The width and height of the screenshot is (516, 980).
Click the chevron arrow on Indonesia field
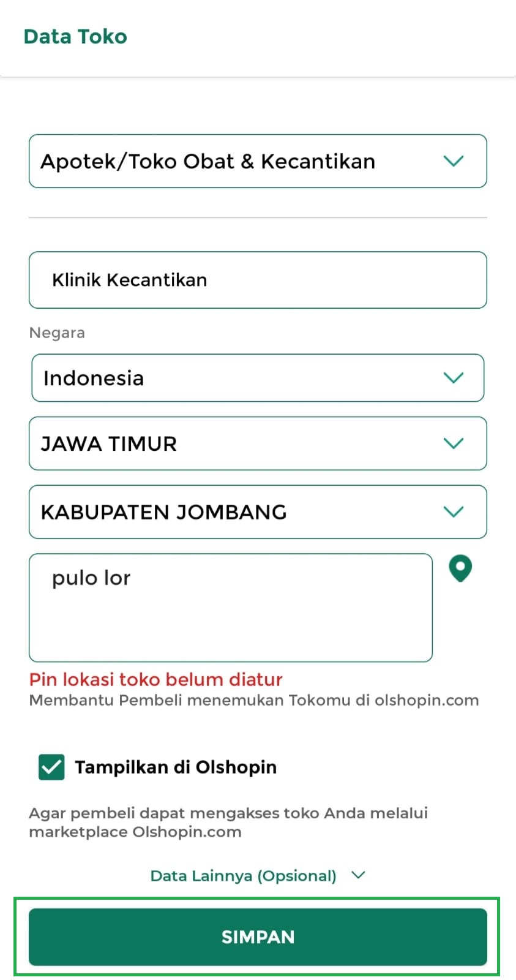pyautogui.click(x=453, y=378)
